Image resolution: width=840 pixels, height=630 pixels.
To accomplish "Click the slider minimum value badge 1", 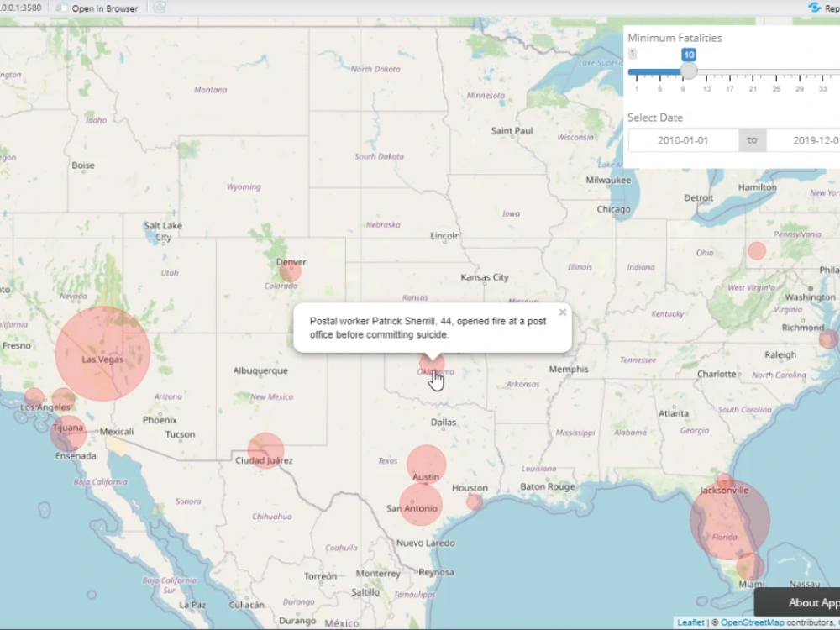I will [633, 54].
